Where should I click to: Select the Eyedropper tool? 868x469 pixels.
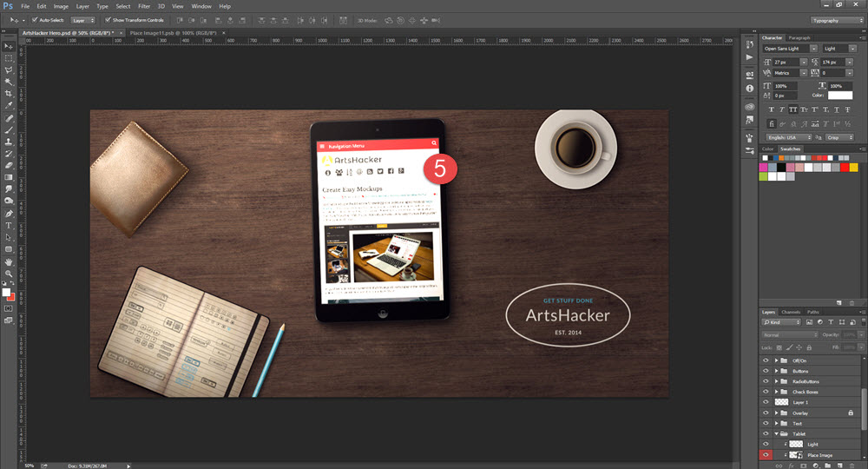[x=9, y=105]
